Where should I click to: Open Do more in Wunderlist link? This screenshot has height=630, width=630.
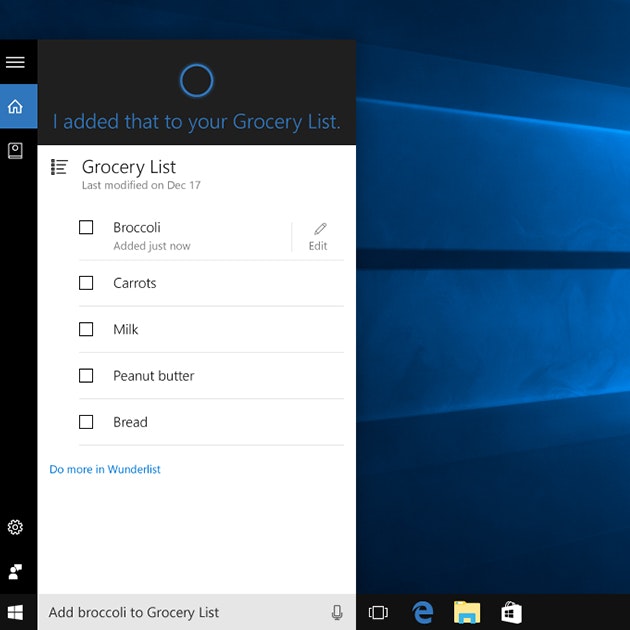pyautogui.click(x=105, y=469)
